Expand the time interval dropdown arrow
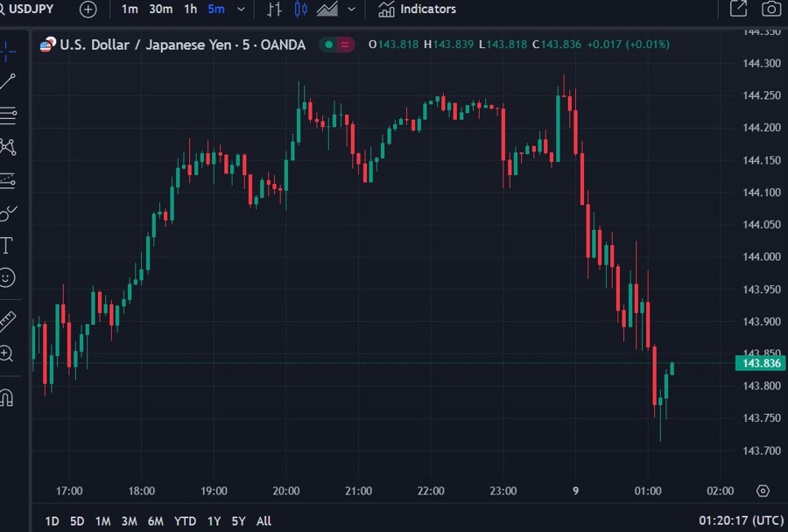Image resolution: width=788 pixels, height=532 pixels. pyautogui.click(x=241, y=10)
